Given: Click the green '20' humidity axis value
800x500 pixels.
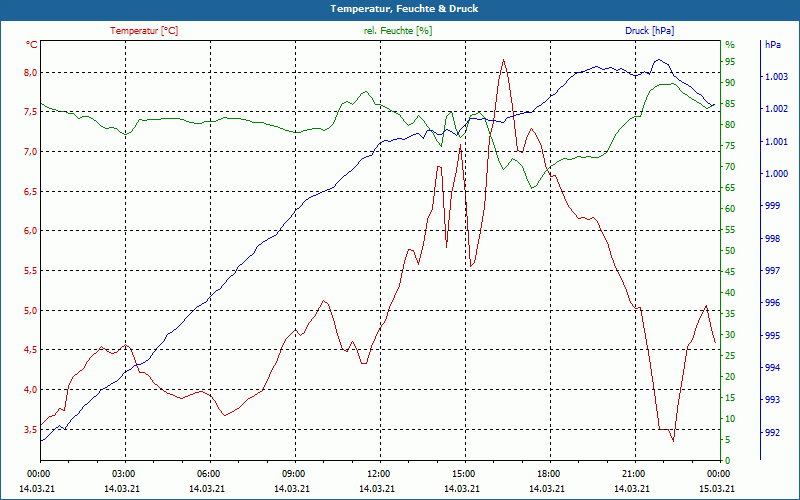Looking at the screenshot, I should click(730, 377).
